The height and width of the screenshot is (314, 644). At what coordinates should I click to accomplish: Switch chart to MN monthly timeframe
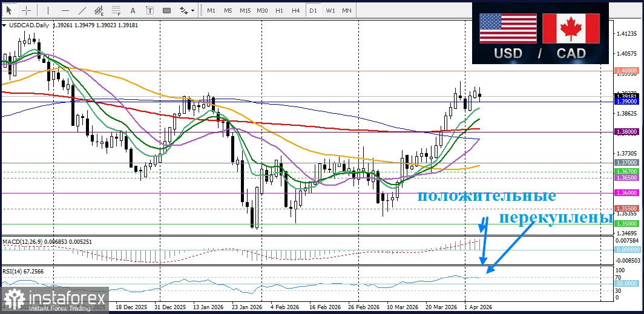point(347,10)
